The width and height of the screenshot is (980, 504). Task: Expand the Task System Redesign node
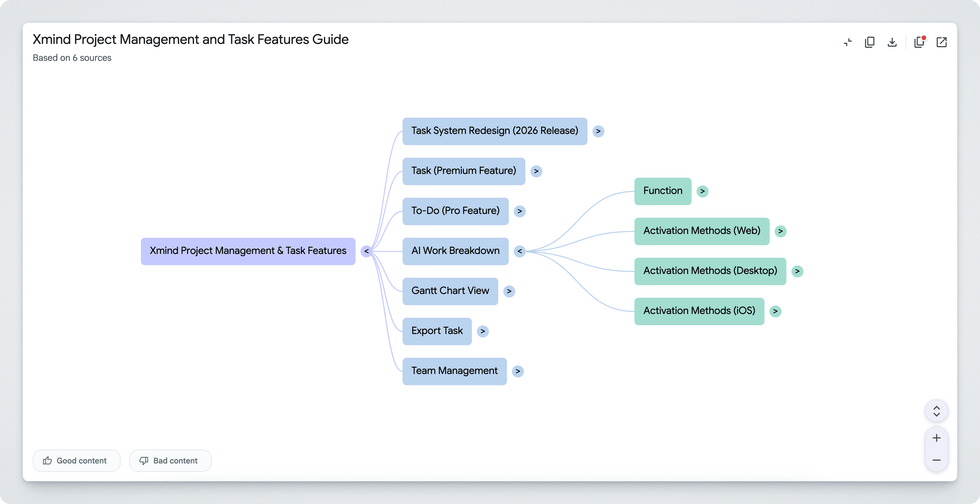(598, 131)
